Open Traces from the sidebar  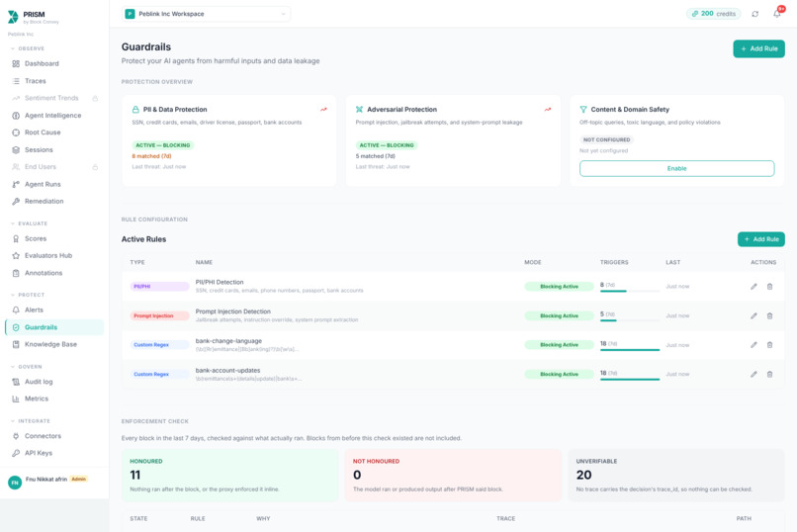[35, 81]
